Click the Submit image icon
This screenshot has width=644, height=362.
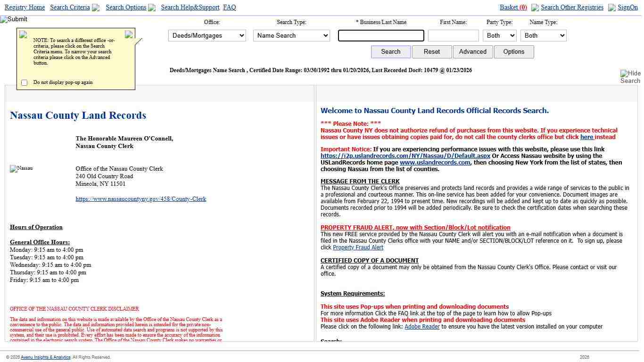point(14,19)
